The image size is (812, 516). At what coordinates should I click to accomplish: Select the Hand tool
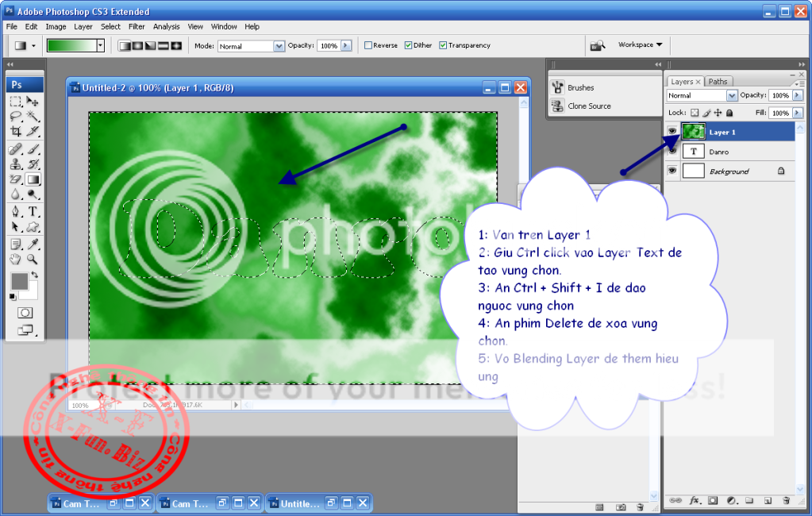coord(16,259)
